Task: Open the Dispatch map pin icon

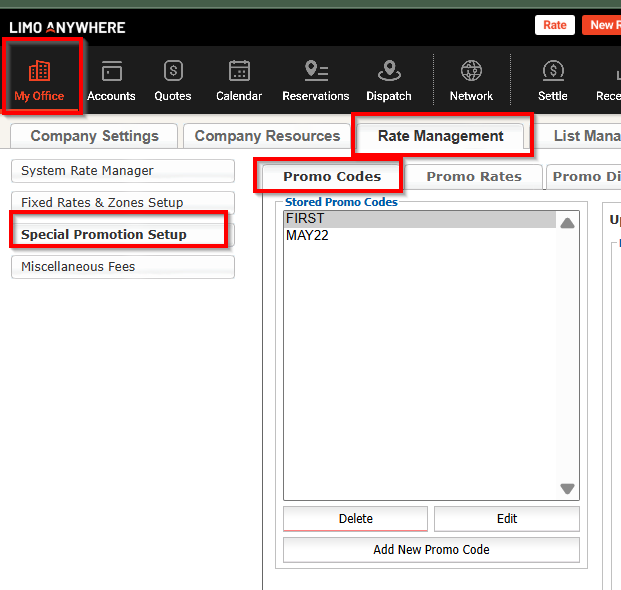Action: (389, 72)
